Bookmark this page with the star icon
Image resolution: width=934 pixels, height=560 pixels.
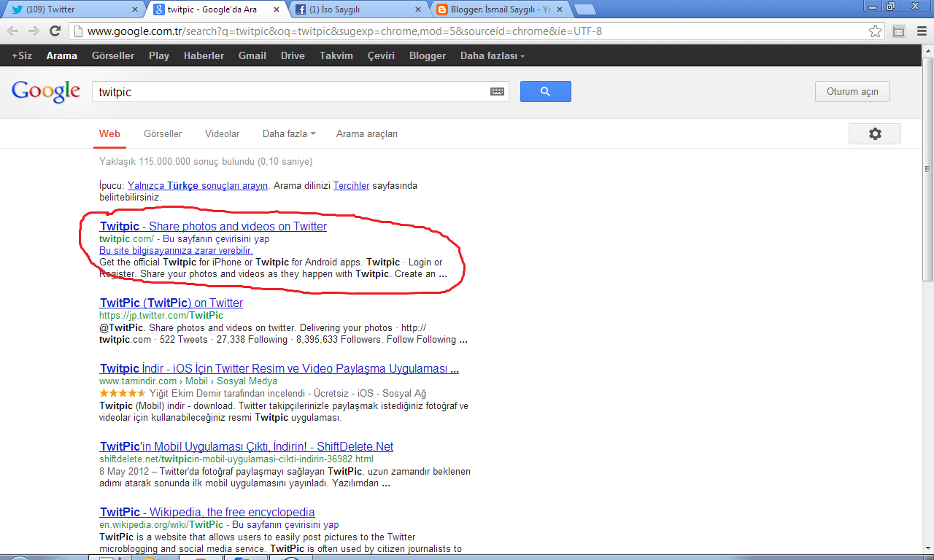875,31
